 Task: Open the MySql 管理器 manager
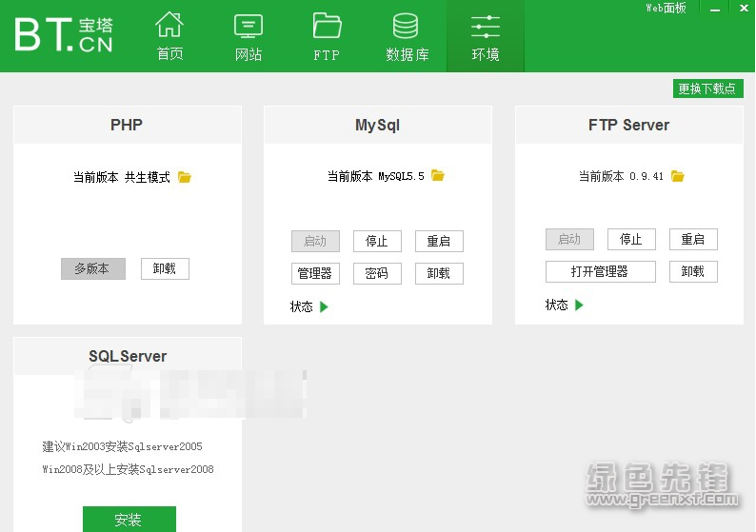point(315,273)
